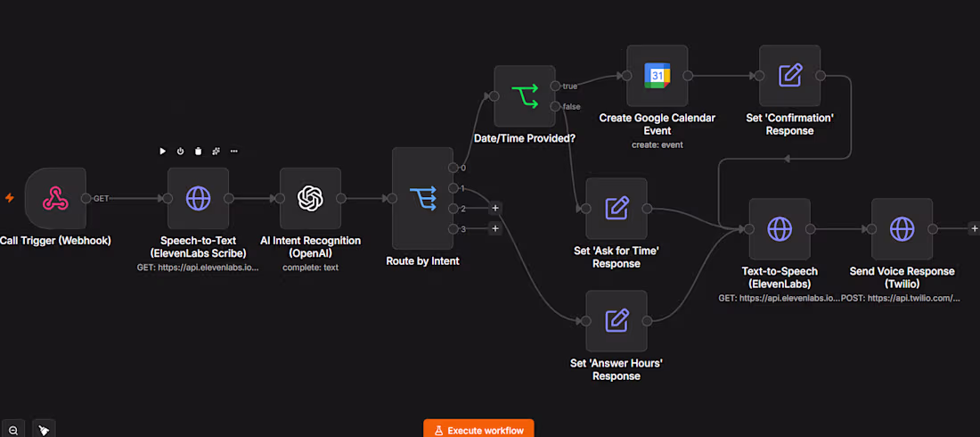Click the true output of Date/Time Provided?

pyautogui.click(x=555, y=86)
